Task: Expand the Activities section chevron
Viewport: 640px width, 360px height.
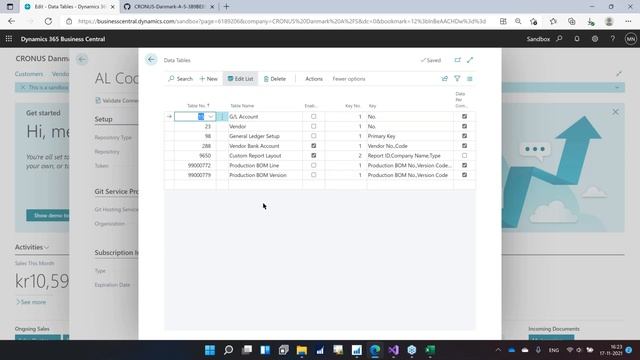Action: pos(47,247)
